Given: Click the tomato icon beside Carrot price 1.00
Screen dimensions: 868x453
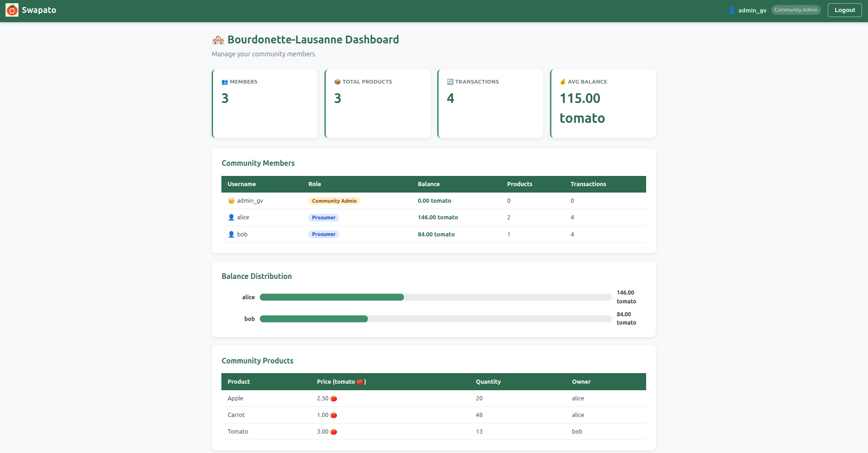Looking at the screenshot, I should pyautogui.click(x=334, y=415).
